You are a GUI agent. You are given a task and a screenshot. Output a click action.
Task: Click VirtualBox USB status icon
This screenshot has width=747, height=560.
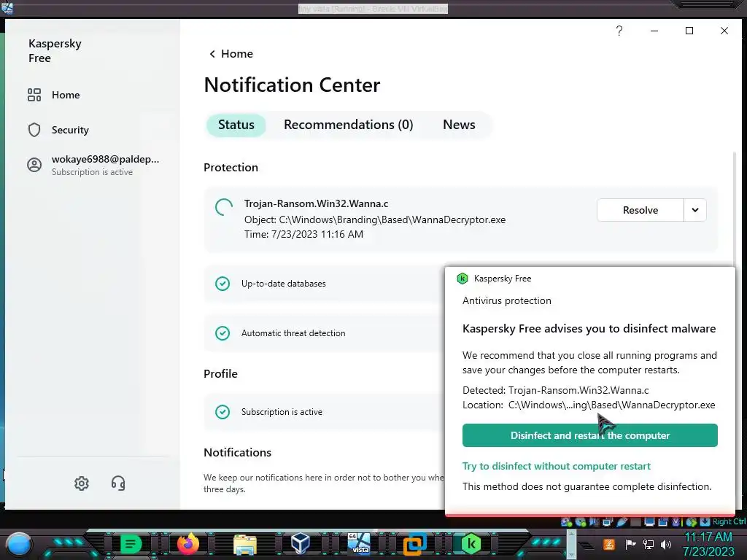[622, 522]
